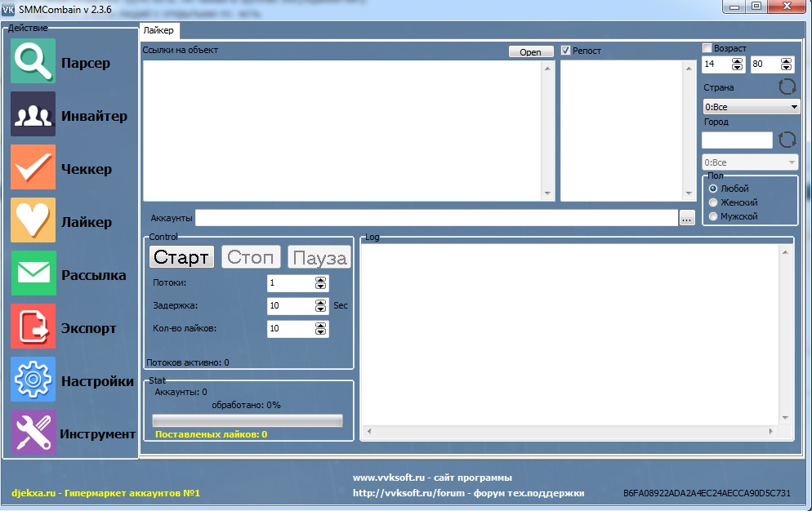Focus the Город city search field
The height and width of the screenshot is (511, 812).
tap(737, 140)
